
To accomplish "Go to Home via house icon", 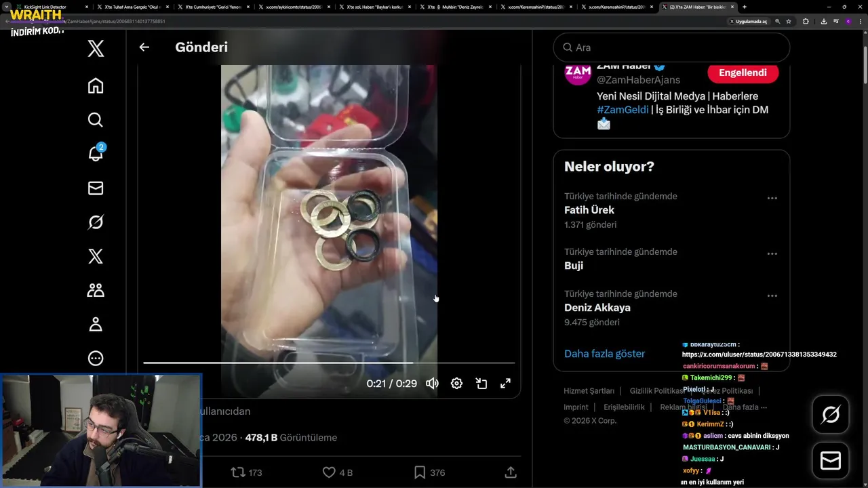I will coord(96,85).
